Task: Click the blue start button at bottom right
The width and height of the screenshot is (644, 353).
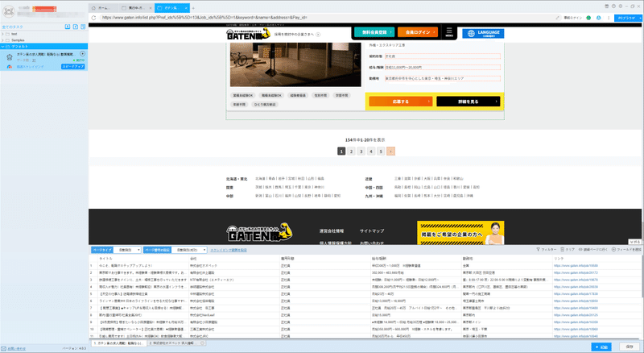Action: tap(601, 347)
